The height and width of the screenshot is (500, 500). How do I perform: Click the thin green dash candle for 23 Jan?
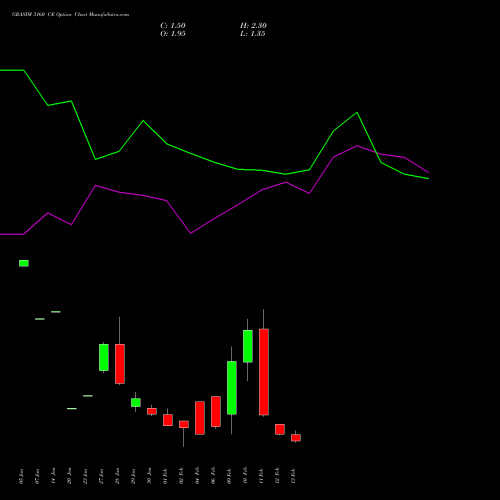pyautogui.click(x=88, y=396)
